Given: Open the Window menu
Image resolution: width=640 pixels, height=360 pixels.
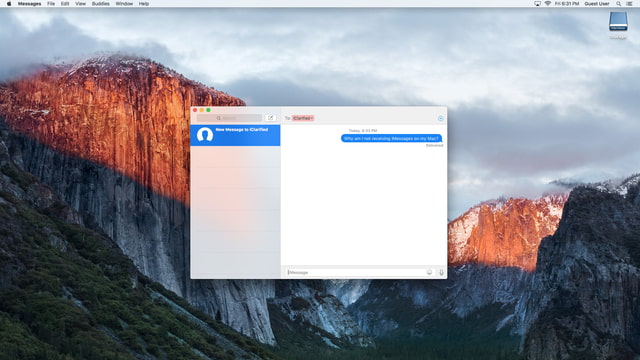Looking at the screenshot, I should 124,4.
